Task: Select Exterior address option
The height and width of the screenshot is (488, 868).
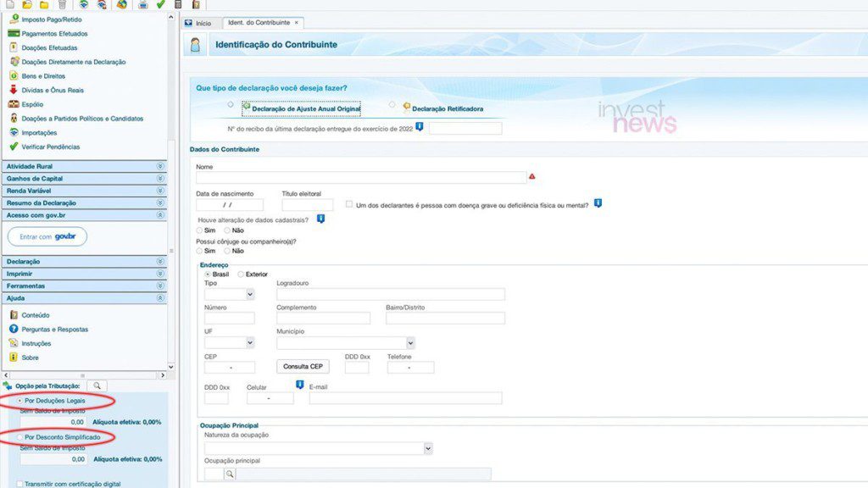Action: click(241, 274)
